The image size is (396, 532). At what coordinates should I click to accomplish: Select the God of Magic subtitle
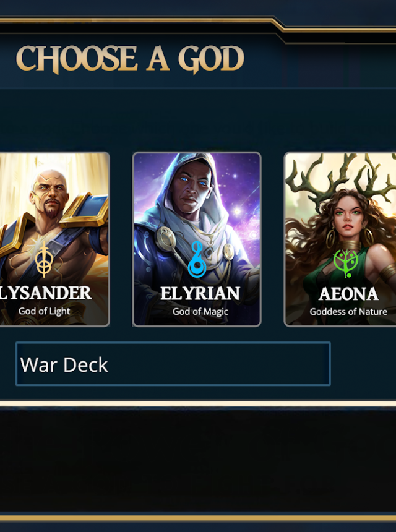[x=200, y=311]
